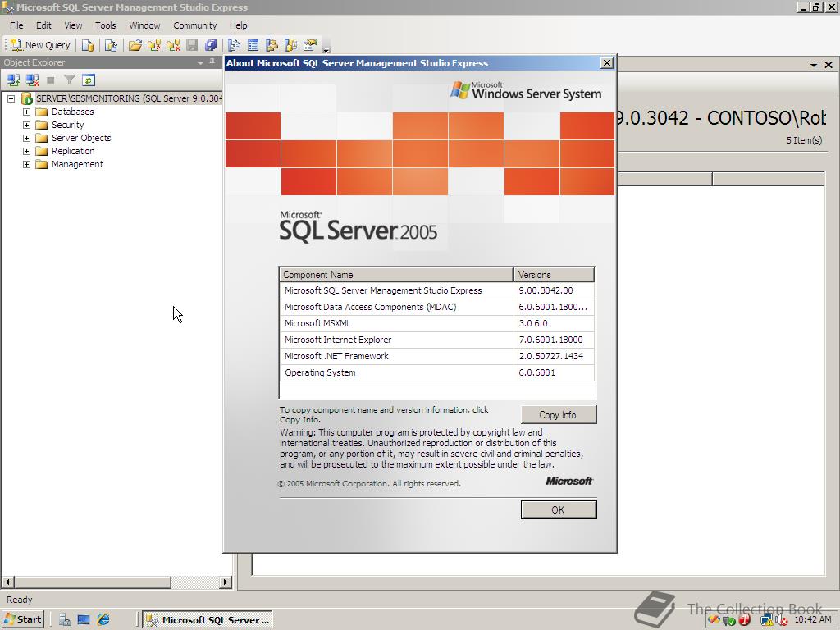This screenshot has width=840, height=630.
Task: Click the Object Explorer toolbar icon
Action: tap(272, 46)
